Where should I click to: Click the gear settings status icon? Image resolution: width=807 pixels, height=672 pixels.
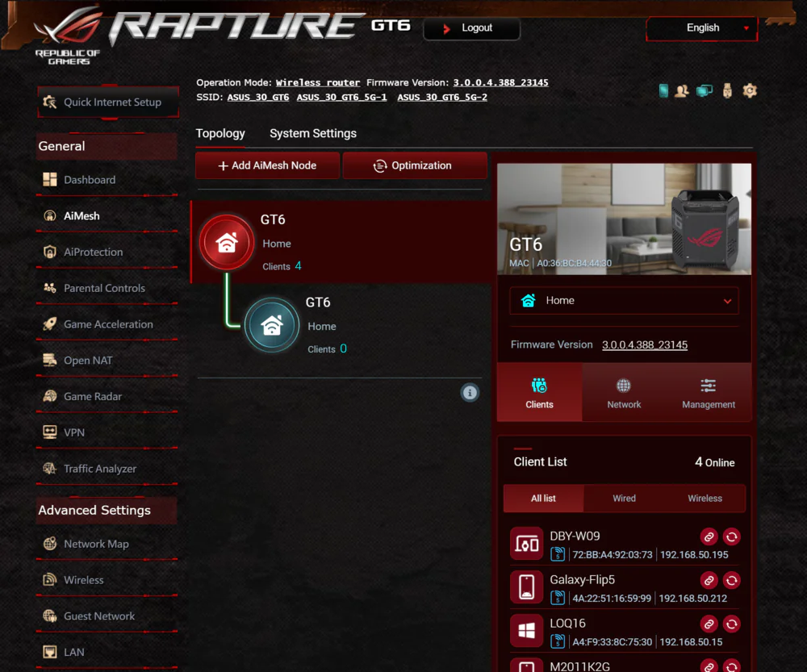tap(750, 90)
